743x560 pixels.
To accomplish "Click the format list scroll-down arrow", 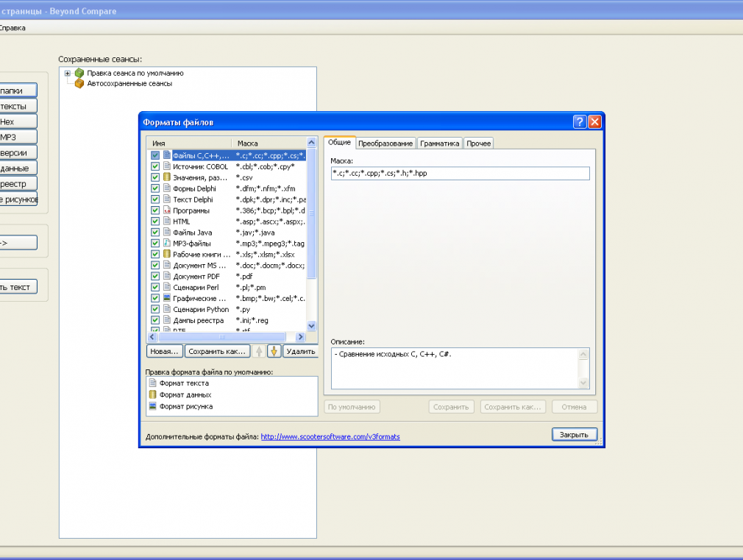I will coord(311,325).
